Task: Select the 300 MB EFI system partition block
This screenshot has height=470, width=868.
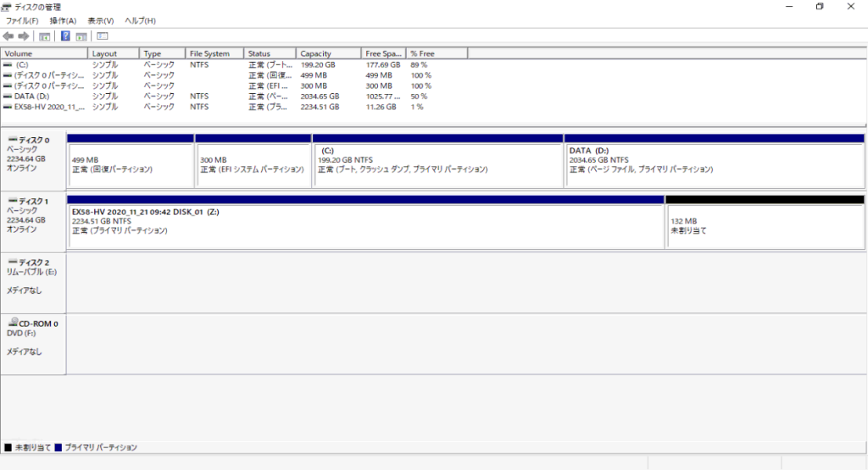Action: pos(253,165)
